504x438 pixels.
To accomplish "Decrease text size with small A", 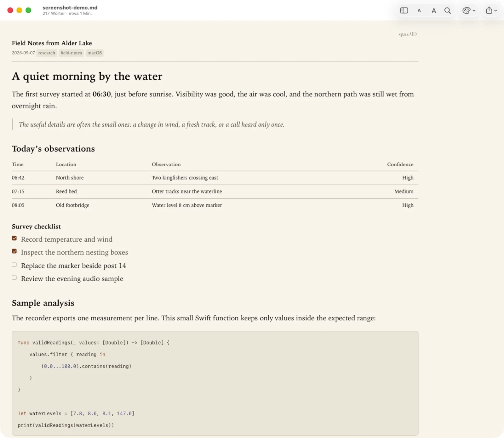I will pos(419,11).
